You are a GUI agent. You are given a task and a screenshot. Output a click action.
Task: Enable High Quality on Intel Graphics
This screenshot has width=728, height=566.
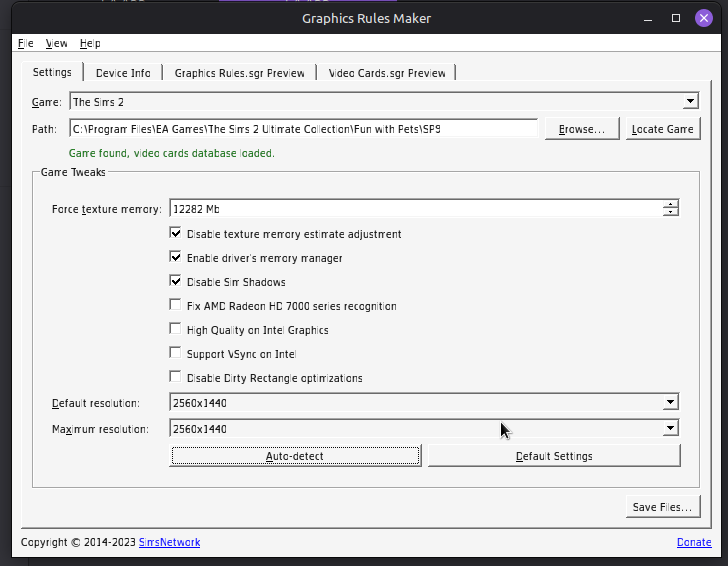click(x=176, y=329)
